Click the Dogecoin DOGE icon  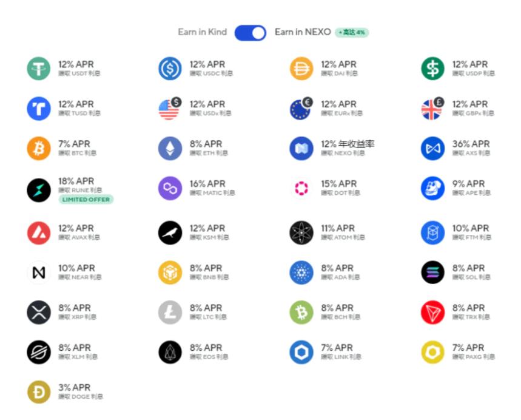[39, 392]
